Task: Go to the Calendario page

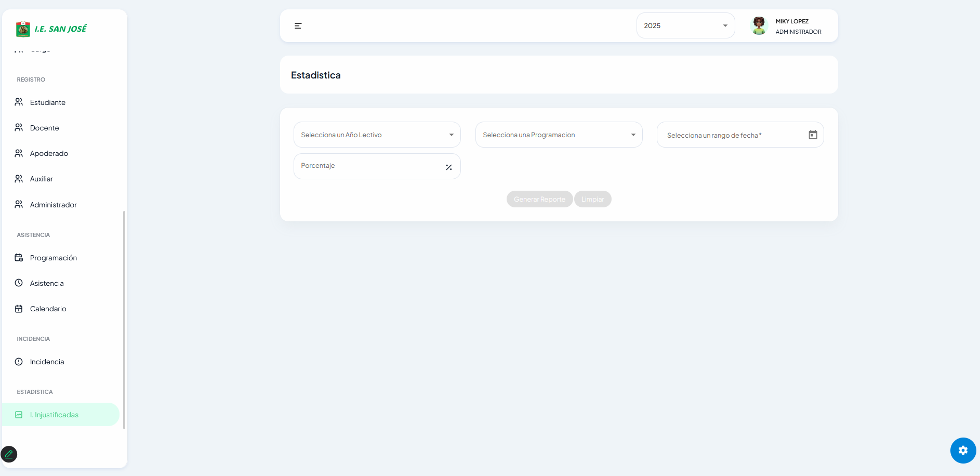Action: 48,309
